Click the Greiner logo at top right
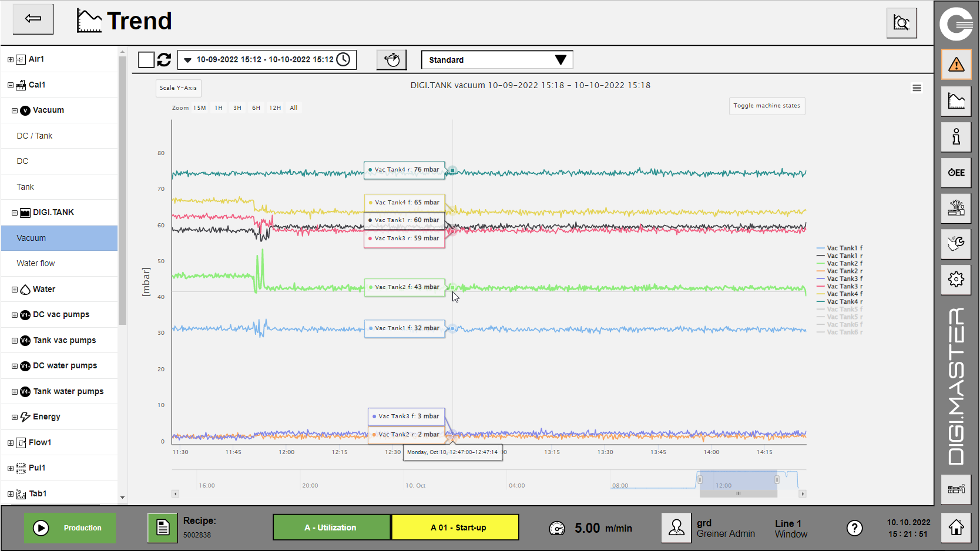The image size is (980, 551). pyautogui.click(x=956, y=24)
